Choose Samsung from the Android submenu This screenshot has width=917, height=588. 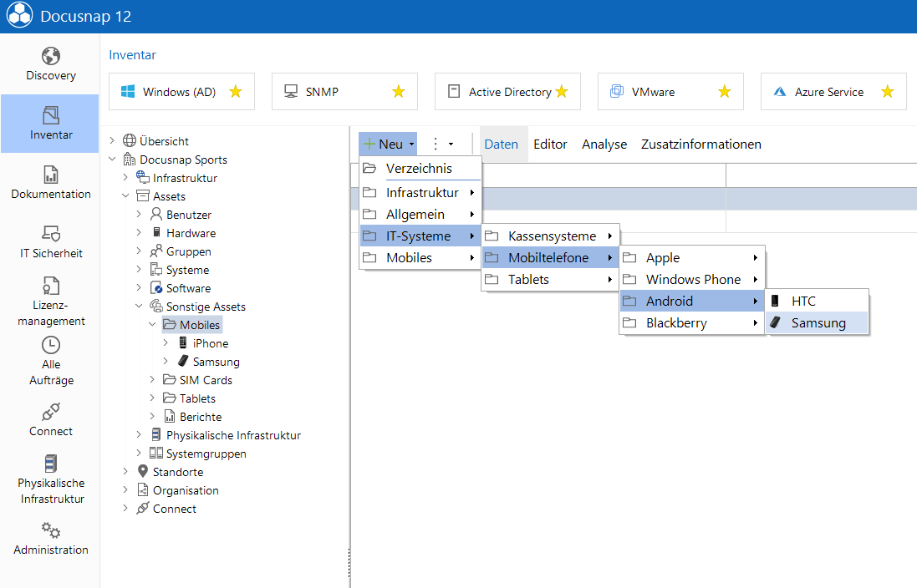(817, 322)
